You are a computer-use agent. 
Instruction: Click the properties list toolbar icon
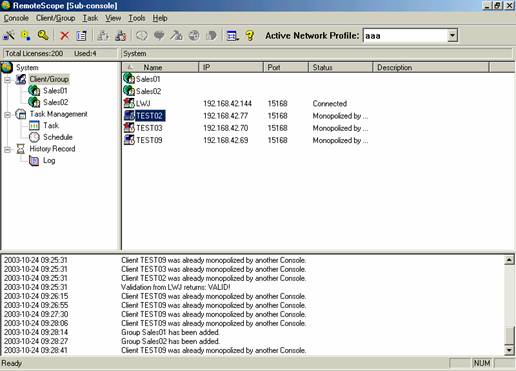(x=81, y=35)
